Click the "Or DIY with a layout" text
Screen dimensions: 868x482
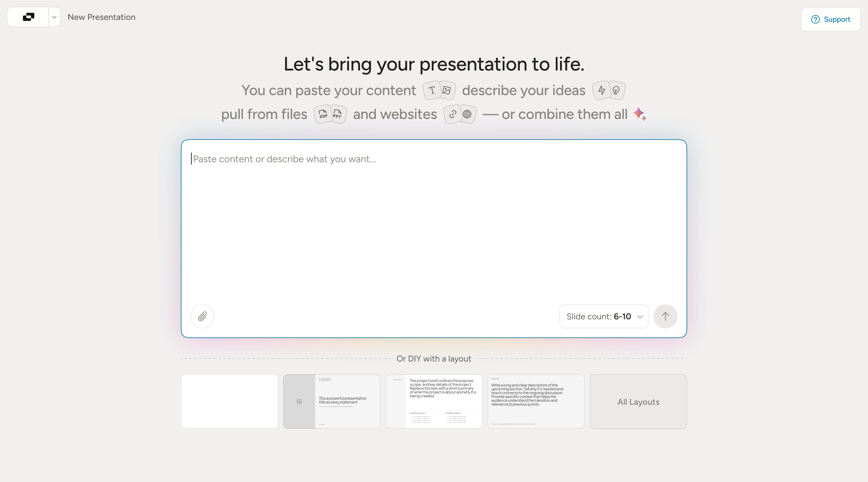click(434, 358)
